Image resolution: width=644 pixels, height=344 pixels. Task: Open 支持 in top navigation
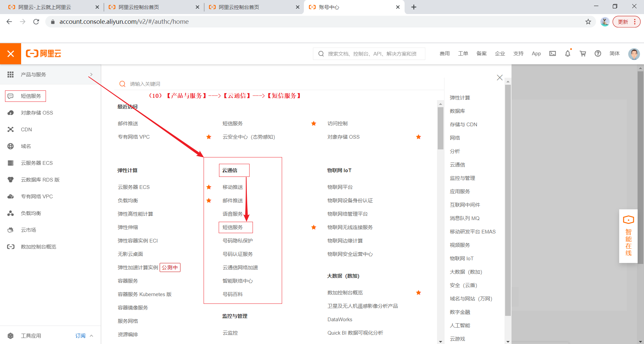518,54
